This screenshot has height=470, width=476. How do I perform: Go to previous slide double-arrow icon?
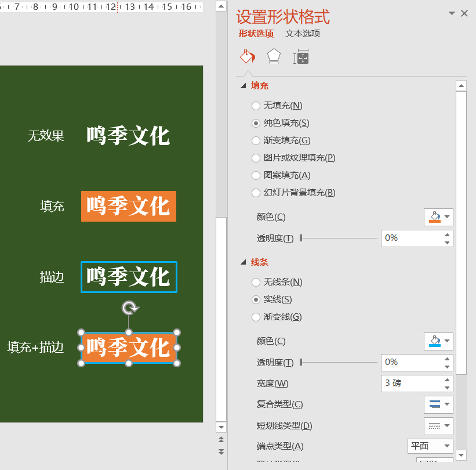click(221, 439)
